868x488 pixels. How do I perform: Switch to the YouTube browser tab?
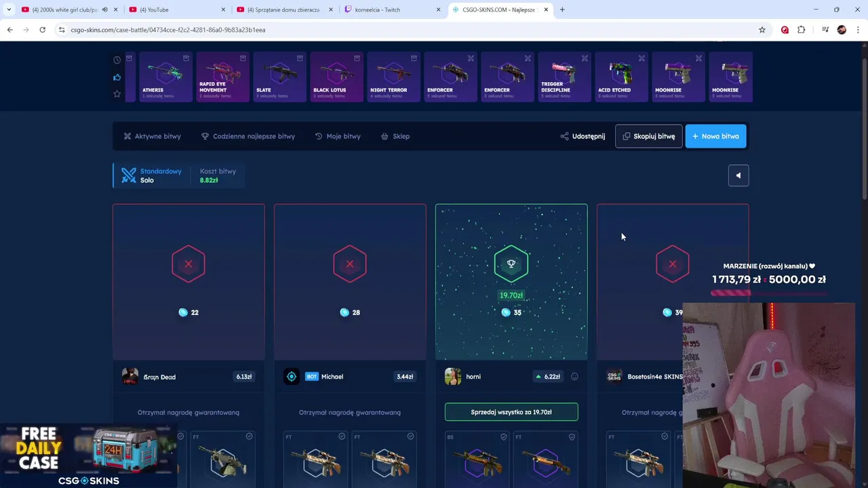176,9
